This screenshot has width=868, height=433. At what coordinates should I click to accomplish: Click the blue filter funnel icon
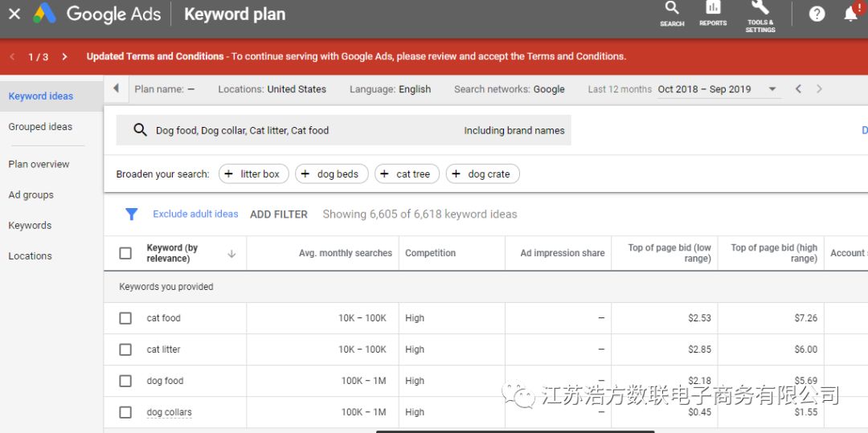tap(131, 214)
